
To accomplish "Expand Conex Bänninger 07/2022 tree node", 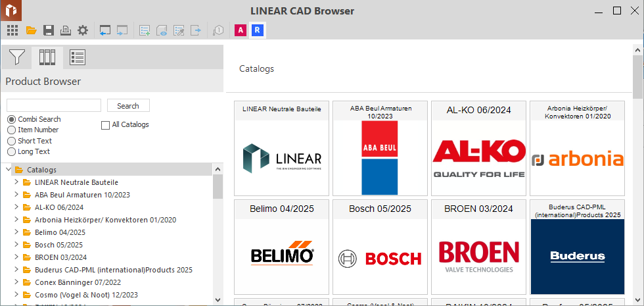I will [x=16, y=282].
